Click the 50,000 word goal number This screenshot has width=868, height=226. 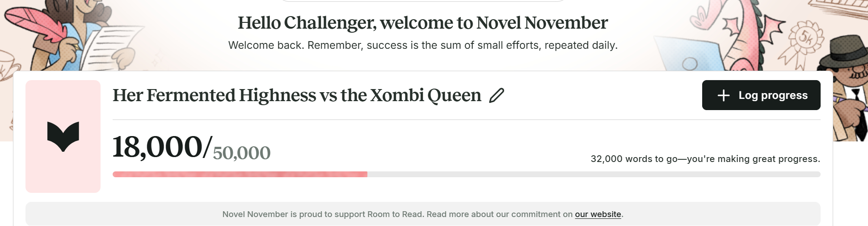241,153
